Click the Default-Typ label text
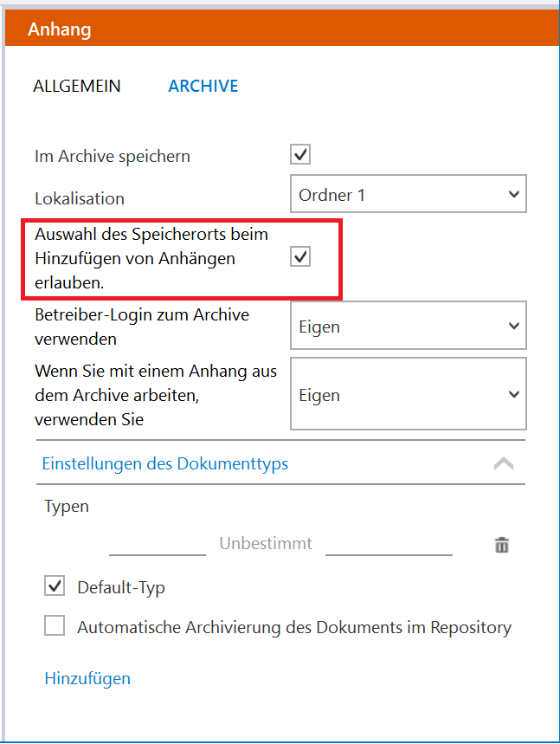Image resolution: width=560 pixels, height=744 pixels. pos(121,587)
